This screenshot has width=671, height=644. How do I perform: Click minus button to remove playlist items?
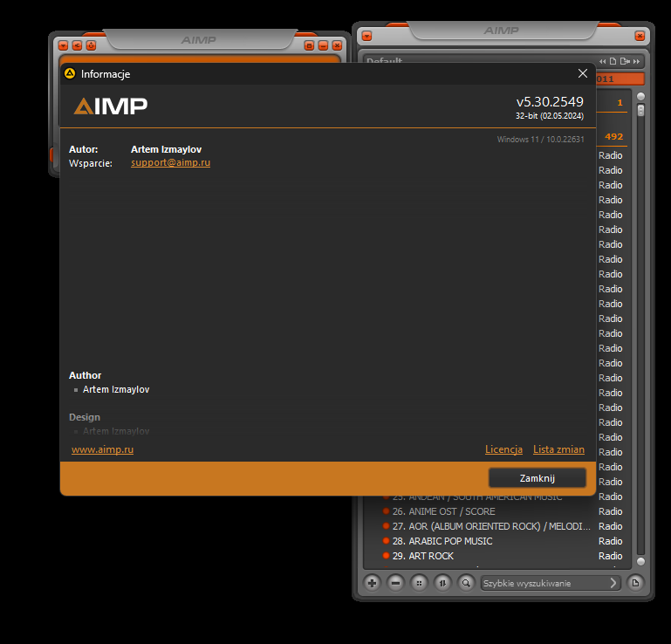tap(395, 583)
